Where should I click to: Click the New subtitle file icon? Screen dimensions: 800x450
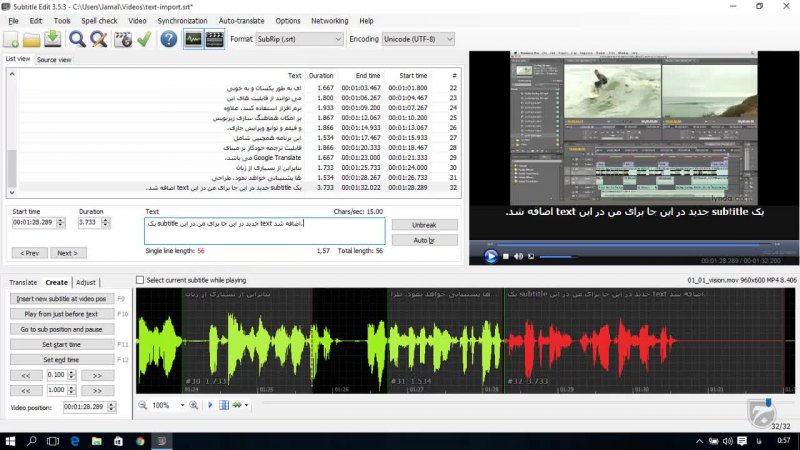pyautogui.click(x=11, y=39)
